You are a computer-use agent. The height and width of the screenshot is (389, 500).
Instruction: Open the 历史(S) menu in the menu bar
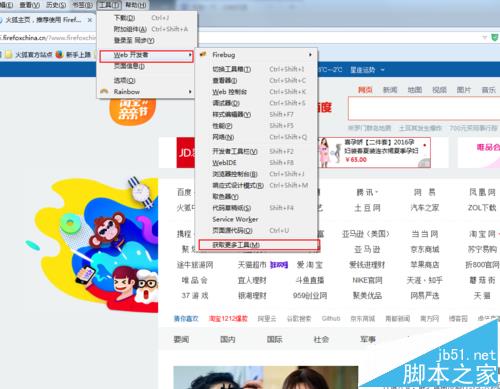pos(56,5)
